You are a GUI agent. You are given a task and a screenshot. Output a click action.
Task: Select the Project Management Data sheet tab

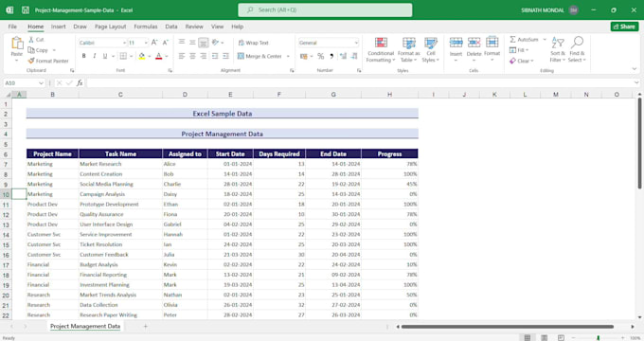click(x=85, y=326)
